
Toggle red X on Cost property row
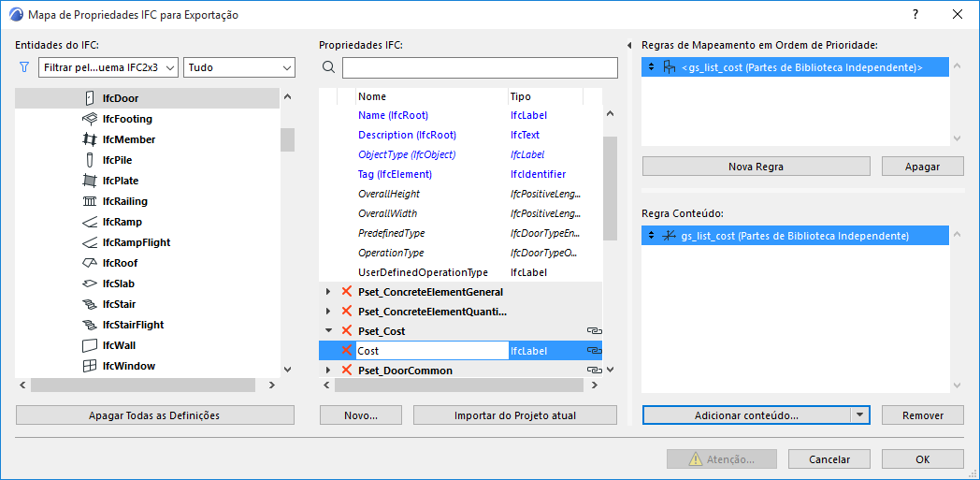coord(347,351)
